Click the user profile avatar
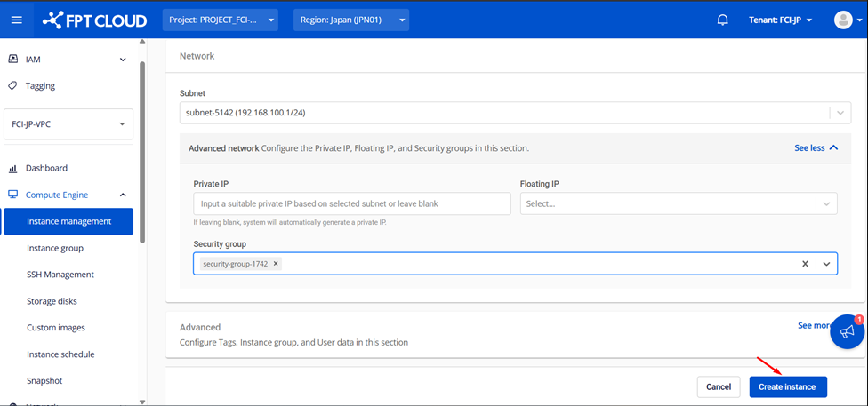This screenshot has height=406, width=868. point(842,20)
